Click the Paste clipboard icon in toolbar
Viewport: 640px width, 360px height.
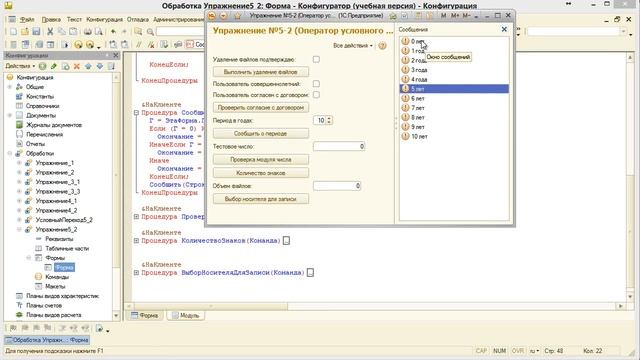click(x=73, y=31)
